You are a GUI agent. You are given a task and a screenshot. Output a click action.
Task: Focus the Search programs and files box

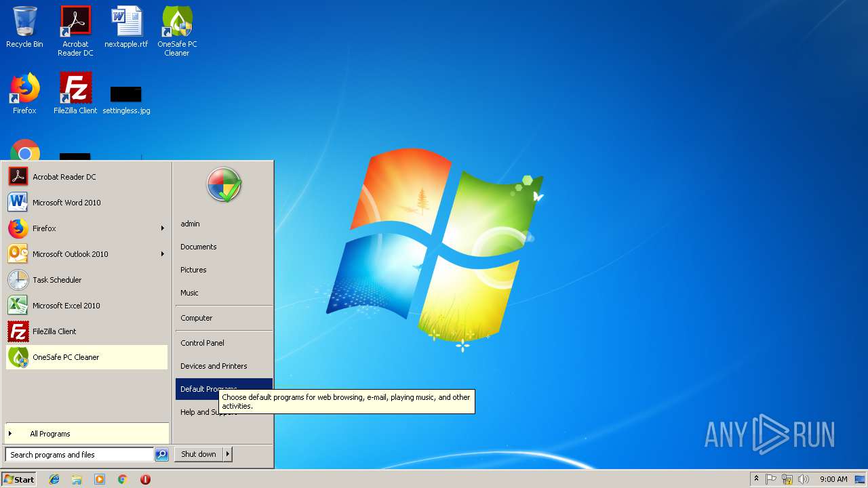point(79,455)
